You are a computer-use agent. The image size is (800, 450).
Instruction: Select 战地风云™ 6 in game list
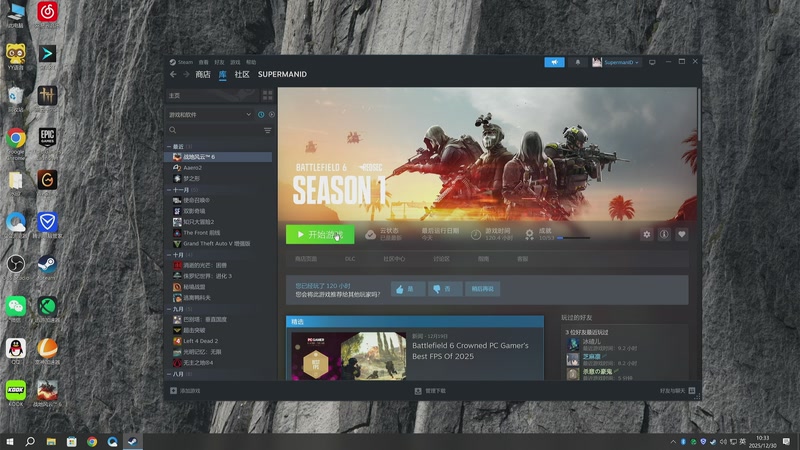coord(219,157)
